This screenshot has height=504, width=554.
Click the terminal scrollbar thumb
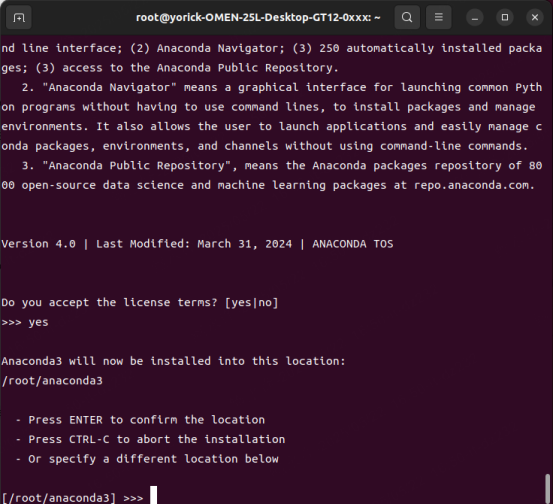pyautogui.click(x=548, y=489)
